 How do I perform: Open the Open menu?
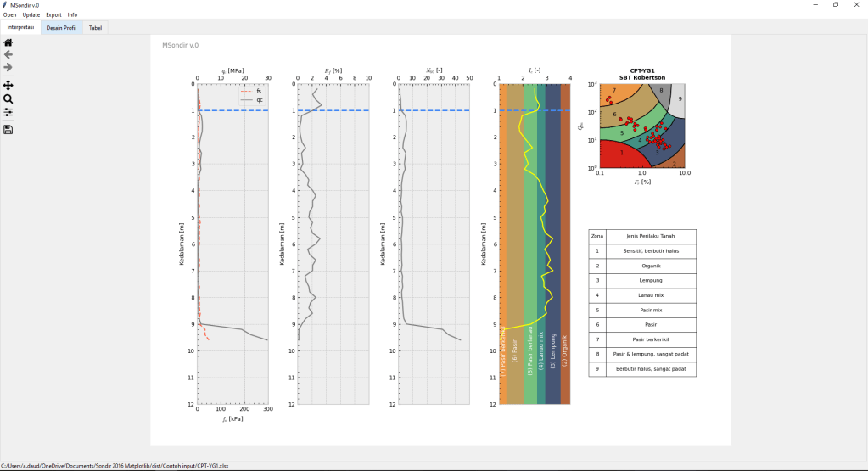pos(9,15)
